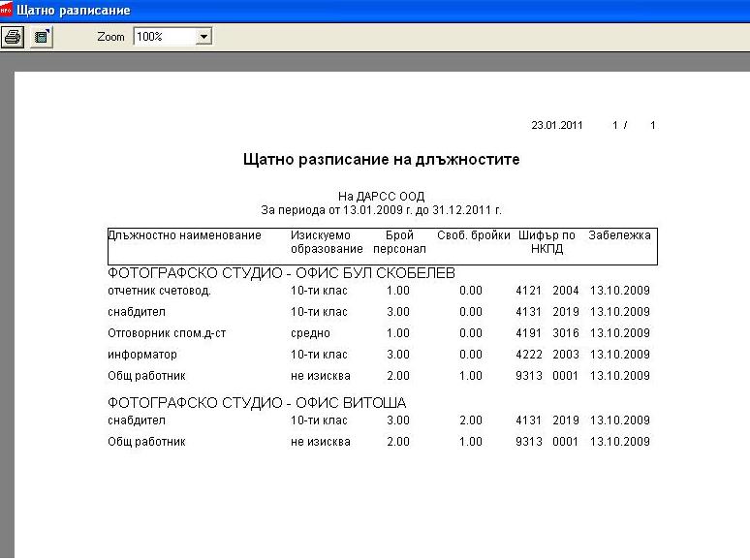Click the Zoom label in toolbar

(110, 37)
